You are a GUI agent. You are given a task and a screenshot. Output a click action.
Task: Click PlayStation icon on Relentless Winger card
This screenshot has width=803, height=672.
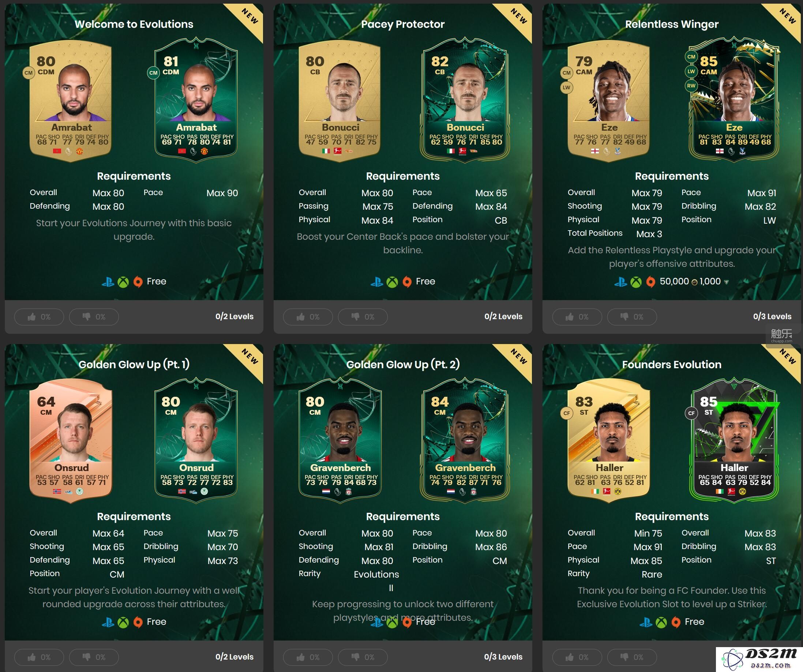(x=620, y=282)
